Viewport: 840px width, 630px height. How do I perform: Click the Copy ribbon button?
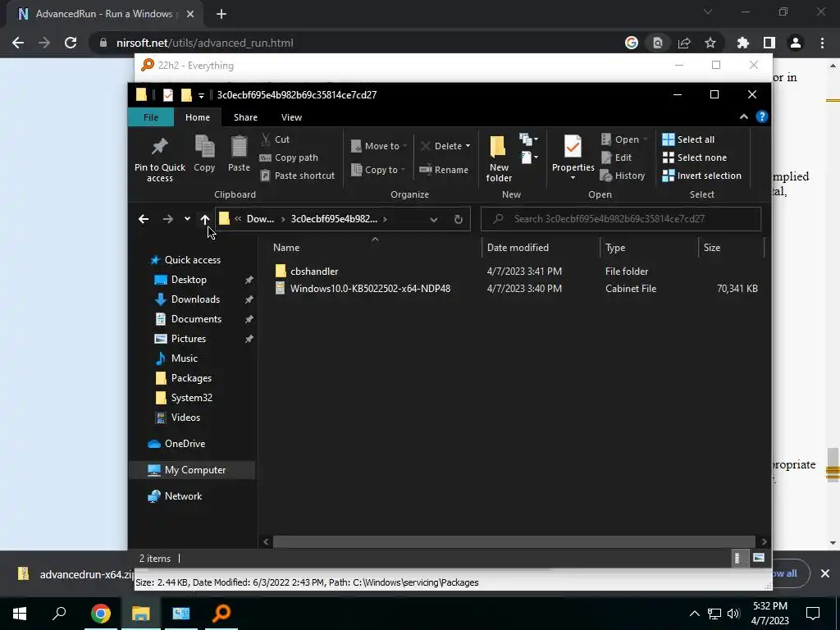pos(204,153)
